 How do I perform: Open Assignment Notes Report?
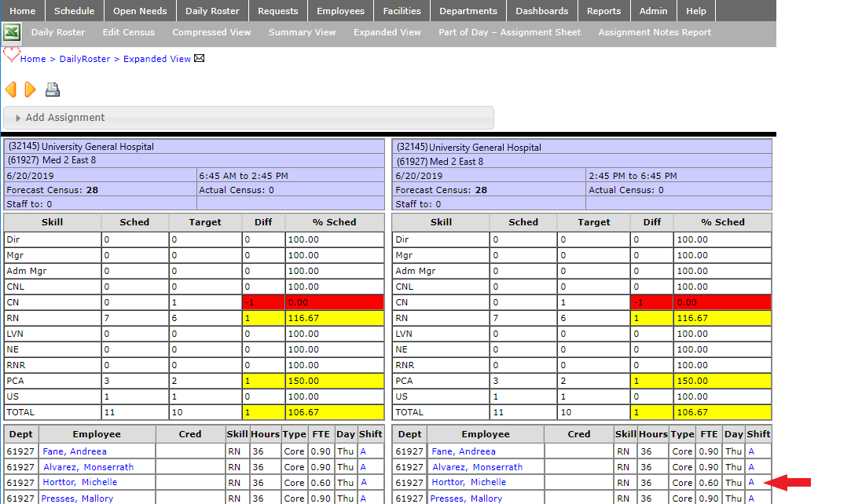pyautogui.click(x=655, y=32)
